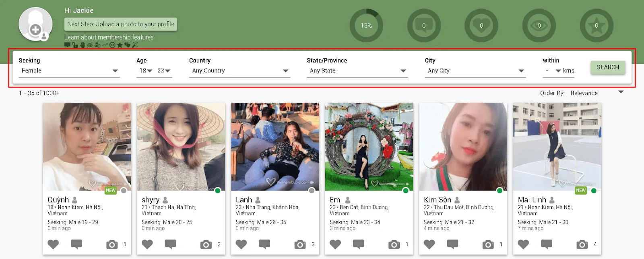
Task: Click the membership feature icons row
Action: [101, 45]
